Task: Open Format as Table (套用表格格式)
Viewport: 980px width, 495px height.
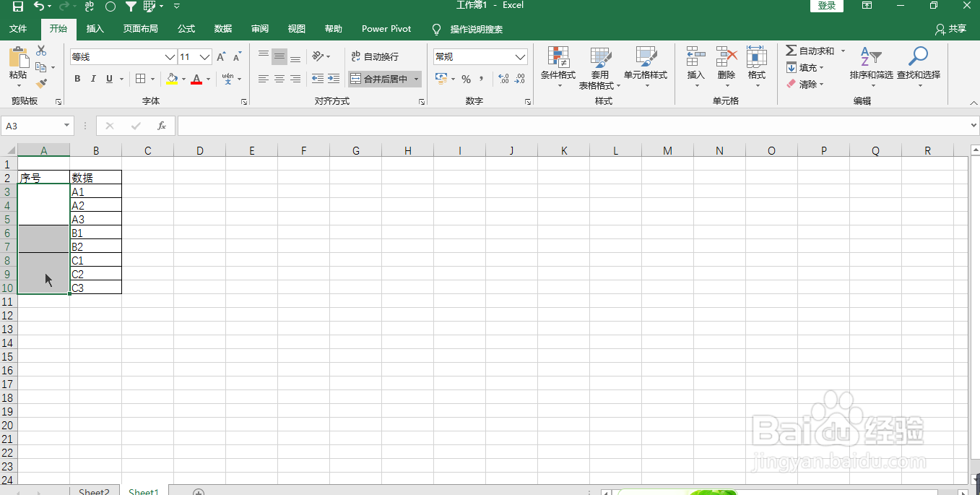Action: pyautogui.click(x=600, y=67)
